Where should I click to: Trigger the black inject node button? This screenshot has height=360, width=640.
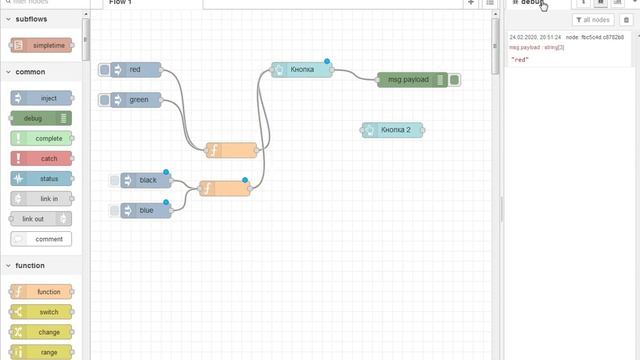tap(114, 180)
